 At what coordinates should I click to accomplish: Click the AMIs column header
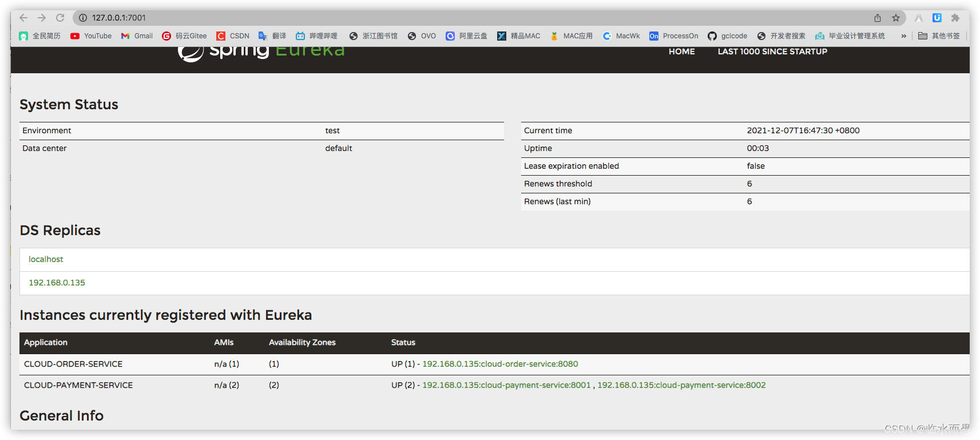tap(224, 342)
